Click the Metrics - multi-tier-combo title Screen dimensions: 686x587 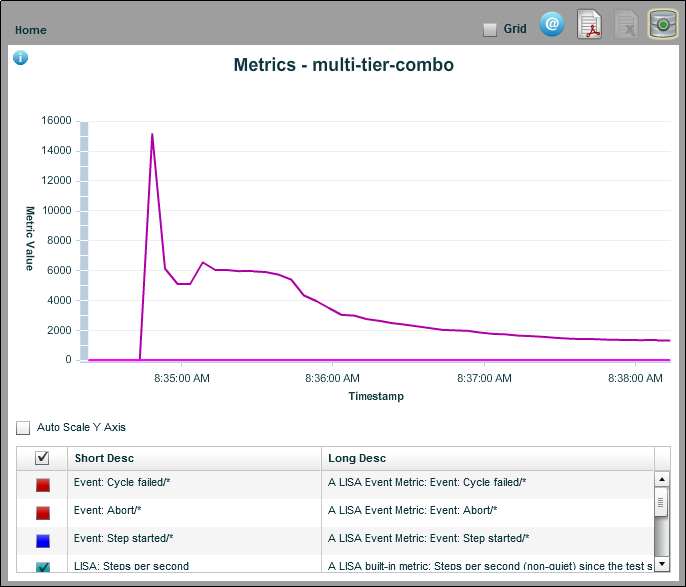(x=343, y=65)
